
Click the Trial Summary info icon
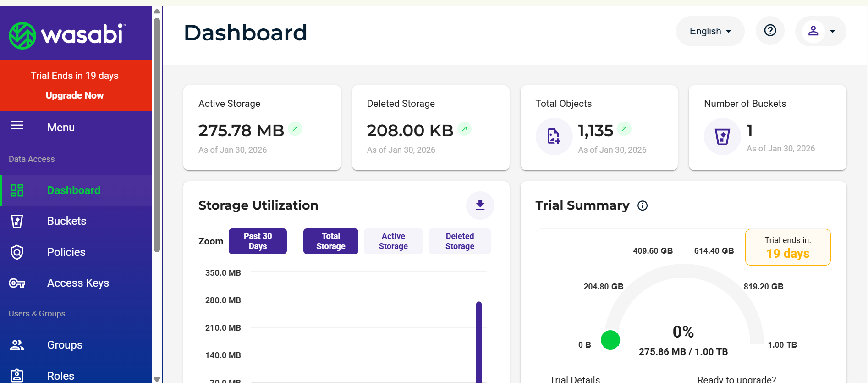pos(643,205)
